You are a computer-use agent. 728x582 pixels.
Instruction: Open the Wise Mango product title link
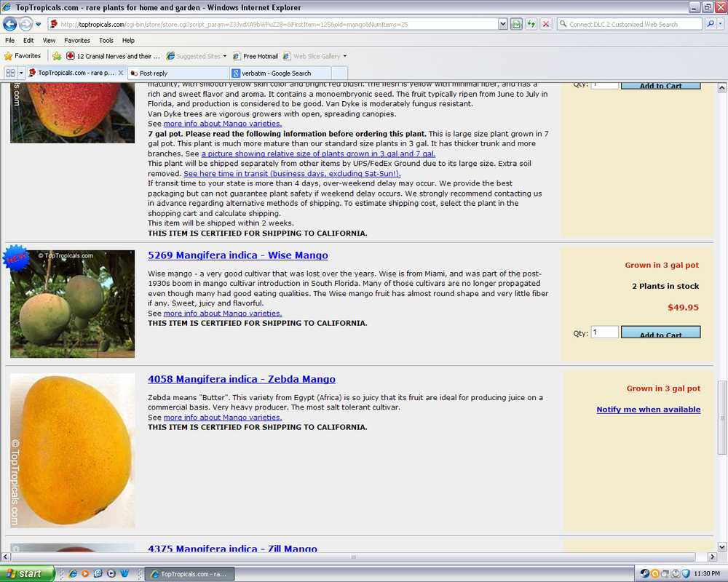[x=238, y=255]
